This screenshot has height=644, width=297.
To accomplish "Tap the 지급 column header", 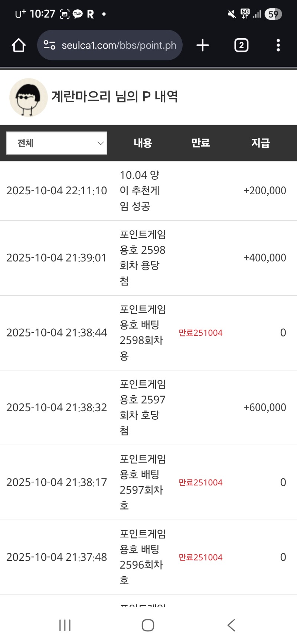I will tap(260, 143).
